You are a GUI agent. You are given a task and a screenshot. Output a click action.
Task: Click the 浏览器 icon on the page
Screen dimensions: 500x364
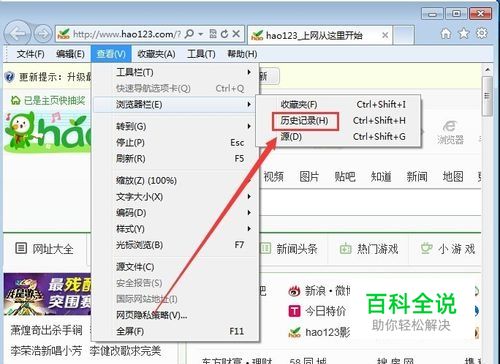(x=450, y=132)
